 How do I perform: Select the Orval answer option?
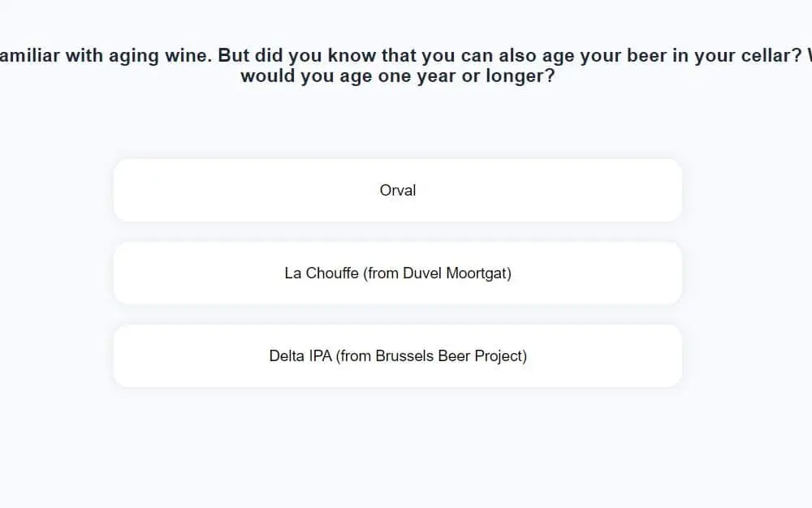(398, 190)
